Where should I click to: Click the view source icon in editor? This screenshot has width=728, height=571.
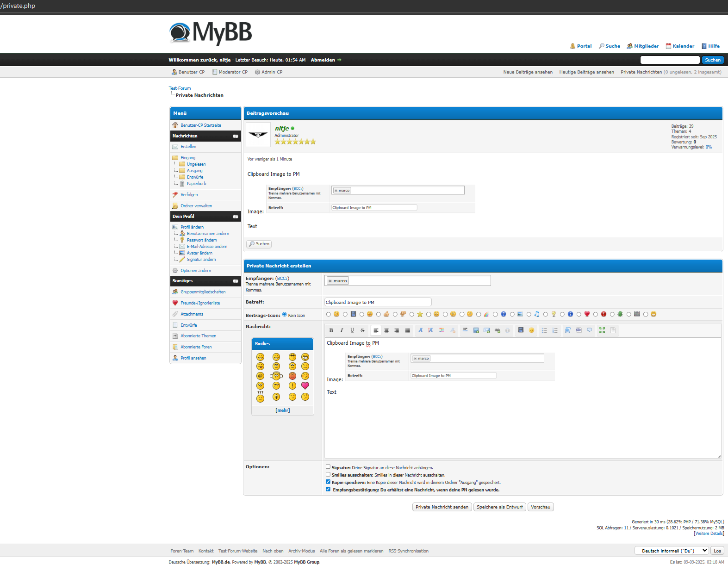pyautogui.click(x=613, y=330)
